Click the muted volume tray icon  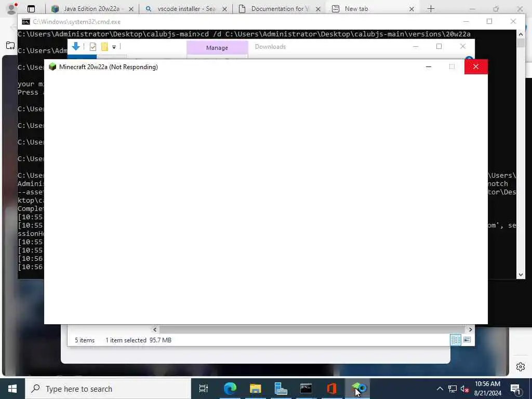point(465,389)
